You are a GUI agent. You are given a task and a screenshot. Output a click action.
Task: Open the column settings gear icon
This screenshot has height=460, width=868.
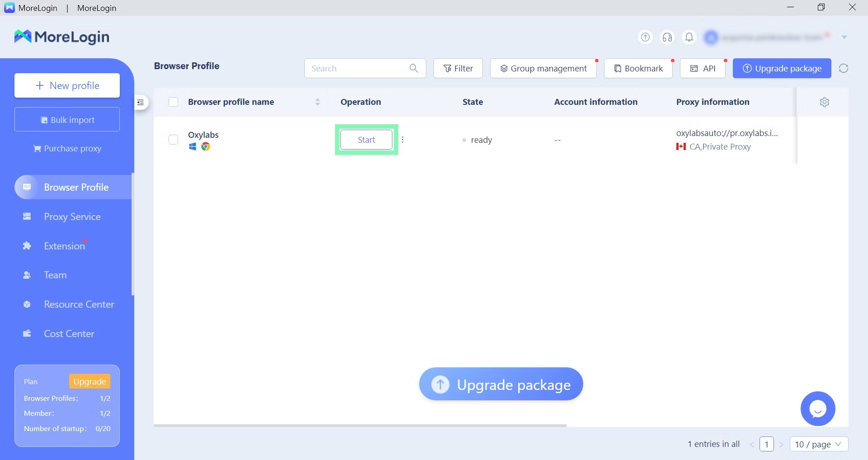coord(824,102)
